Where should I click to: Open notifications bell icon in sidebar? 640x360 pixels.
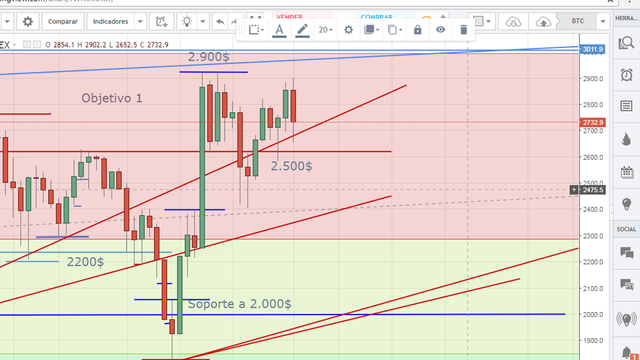point(627,352)
